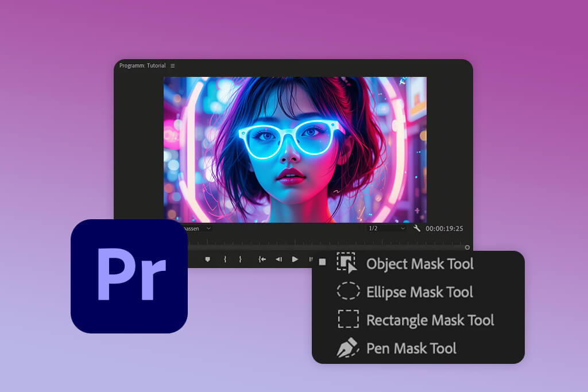The height and width of the screenshot is (392, 588).
Task: Play the Tutorial sequence
Action: point(295,259)
